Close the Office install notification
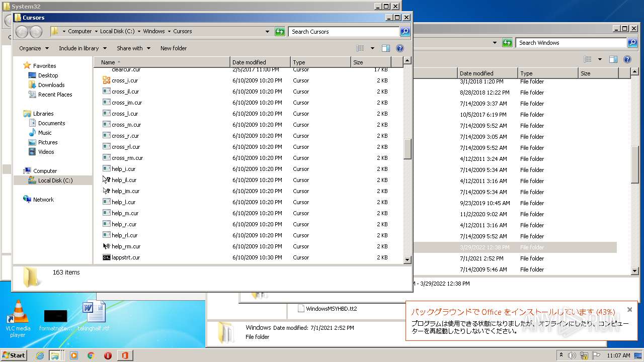Screen dimensions: 644x362 coord(629,310)
